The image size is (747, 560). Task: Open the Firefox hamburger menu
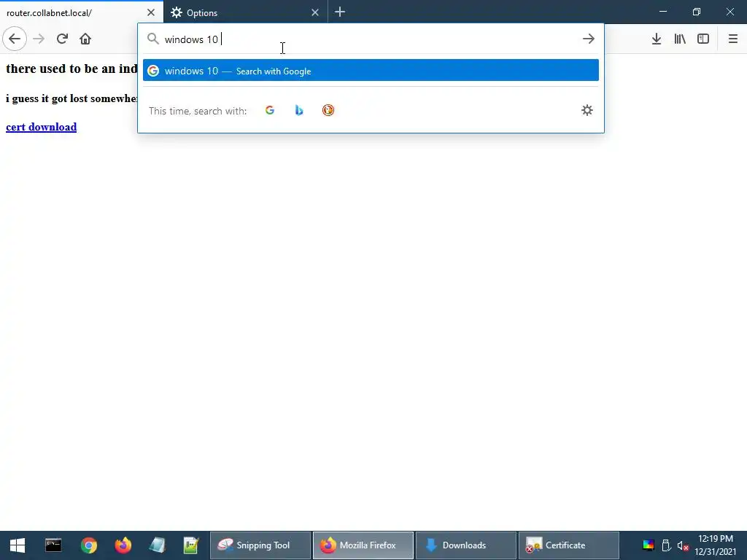click(x=732, y=39)
